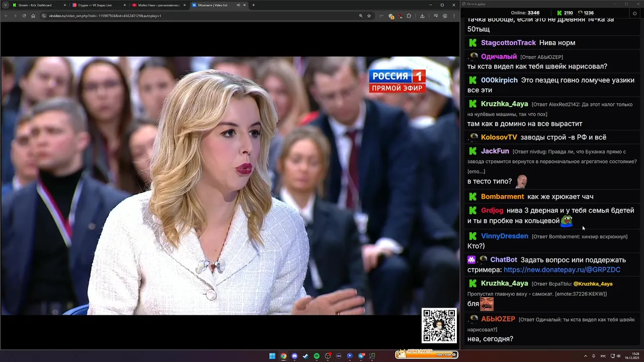Open Steam from the taskbar
Screen dimensions: 644x362
[x=305, y=356]
